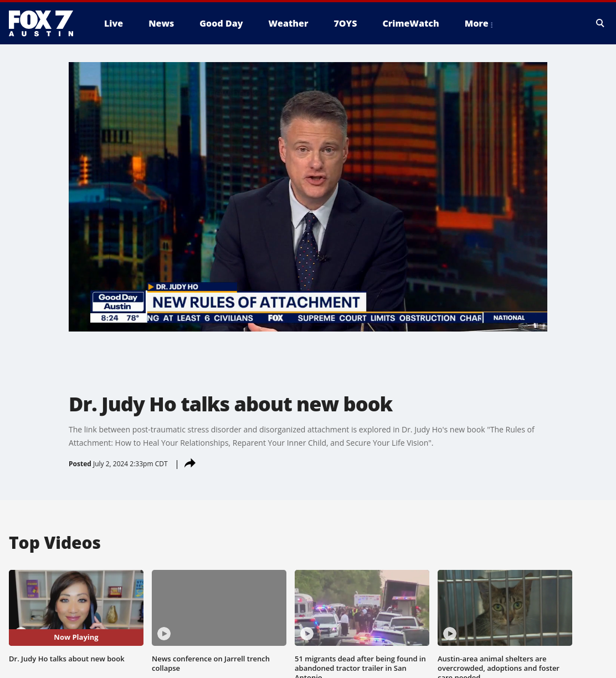Viewport: 616px width, 678px height.
Task: Select the Weather menu item
Action: 288,23
